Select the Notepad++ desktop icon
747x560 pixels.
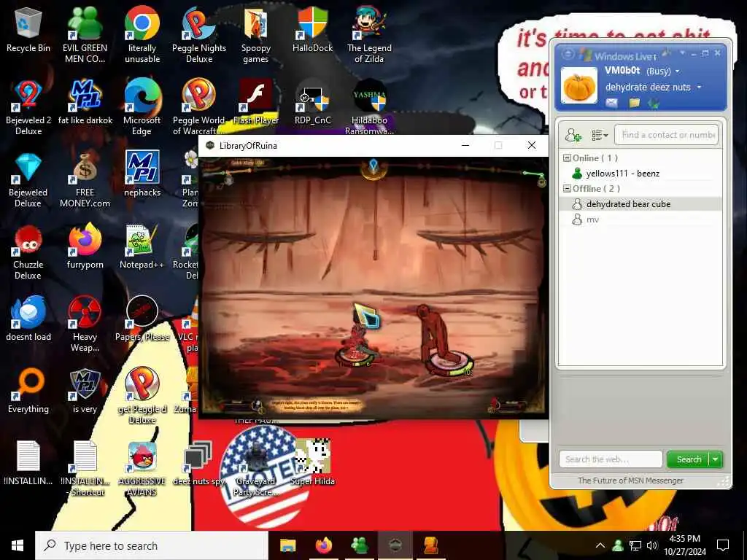coord(142,246)
